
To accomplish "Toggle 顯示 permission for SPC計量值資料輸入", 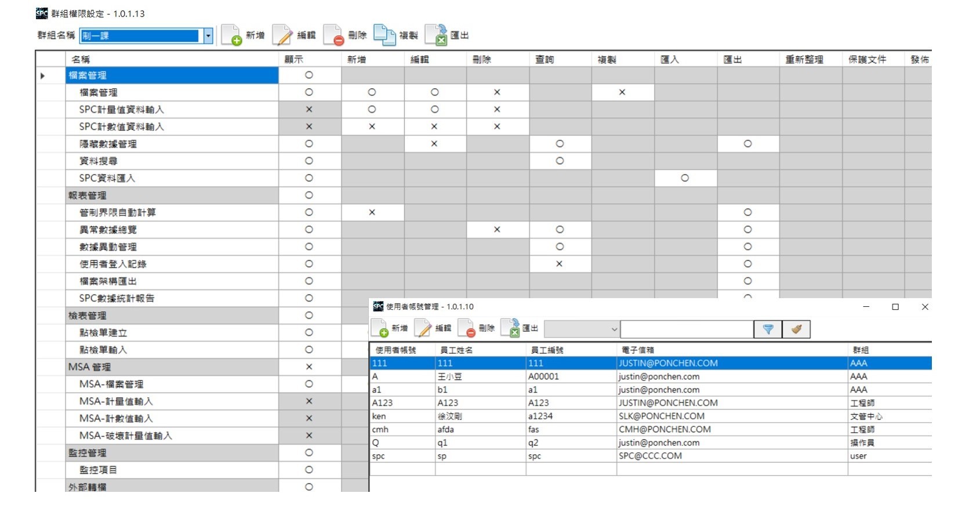I will point(309,110).
